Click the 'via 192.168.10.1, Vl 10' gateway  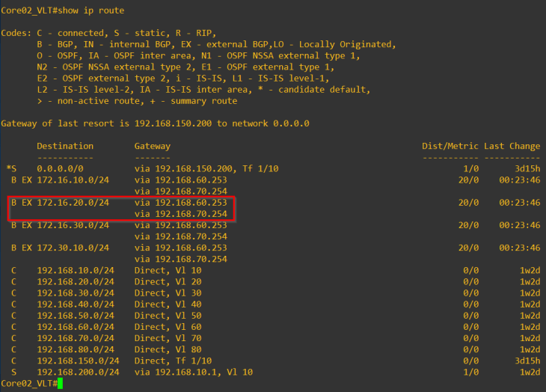click(193, 372)
